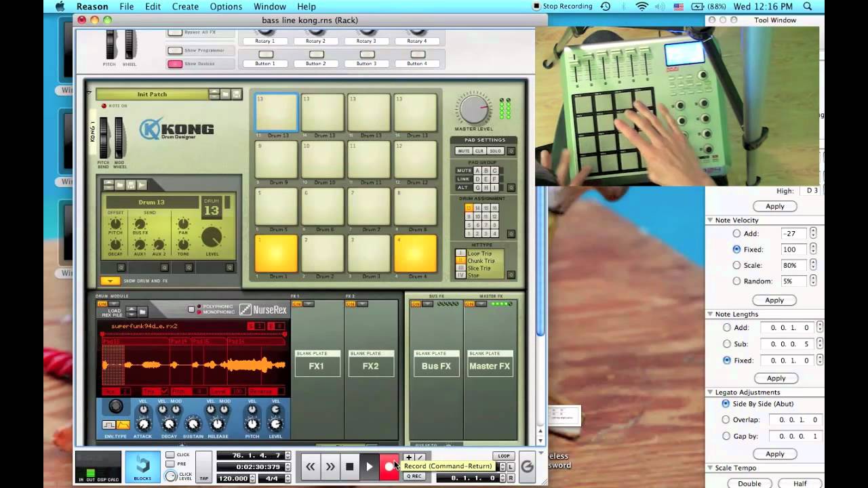This screenshot has height=488, width=868.
Task: Open the Master FX slot type dropdown
Action: click(x=481, y=304)
